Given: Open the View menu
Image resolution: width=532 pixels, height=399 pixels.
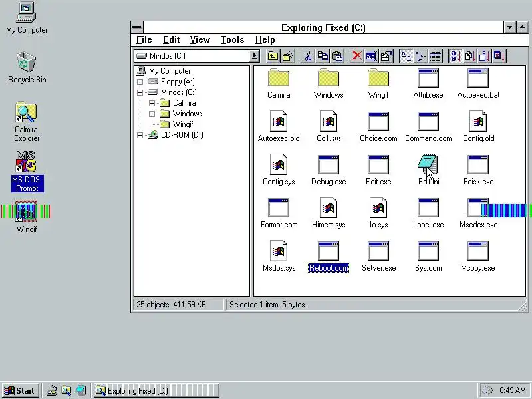Looking at the screenshot, I should point(200,40).
